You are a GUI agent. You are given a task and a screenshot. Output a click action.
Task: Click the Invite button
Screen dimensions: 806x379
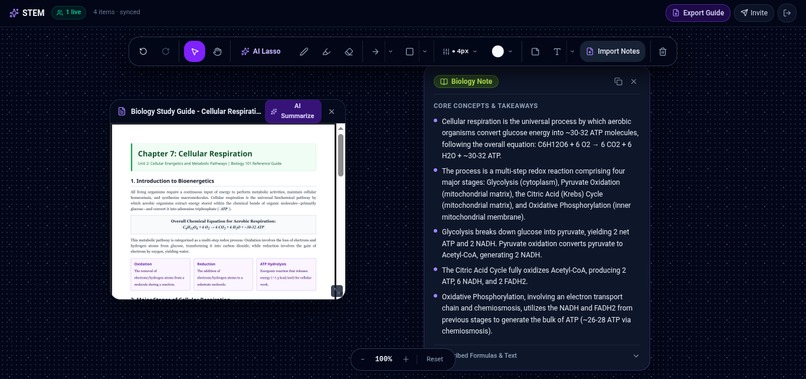tap(754, 13)
